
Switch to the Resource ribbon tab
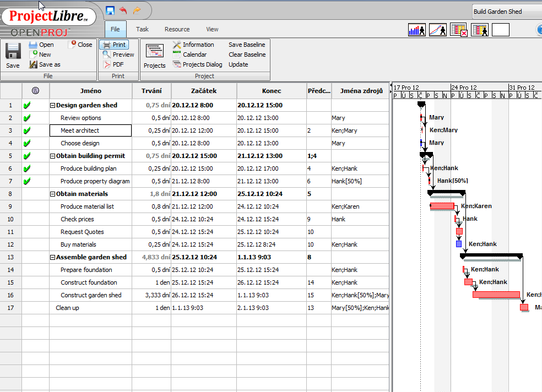coord(177,29)
